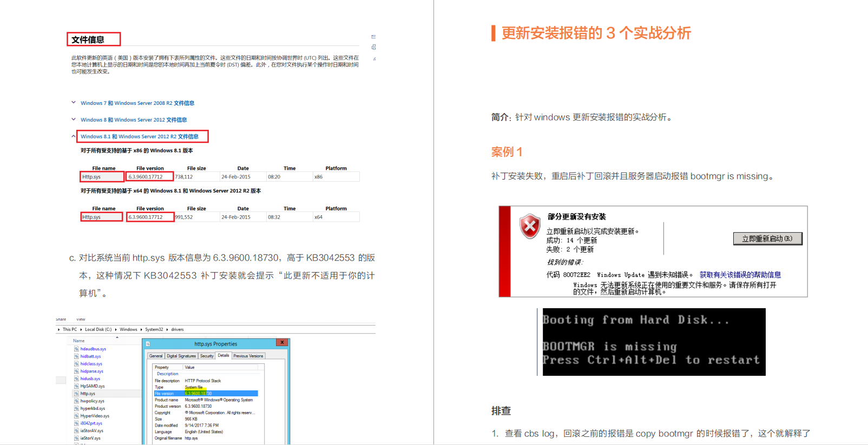
Task: Open Windows 8.1 和 Windows Server 2012 R2 文件信息 link
Action: click(140, 137)
